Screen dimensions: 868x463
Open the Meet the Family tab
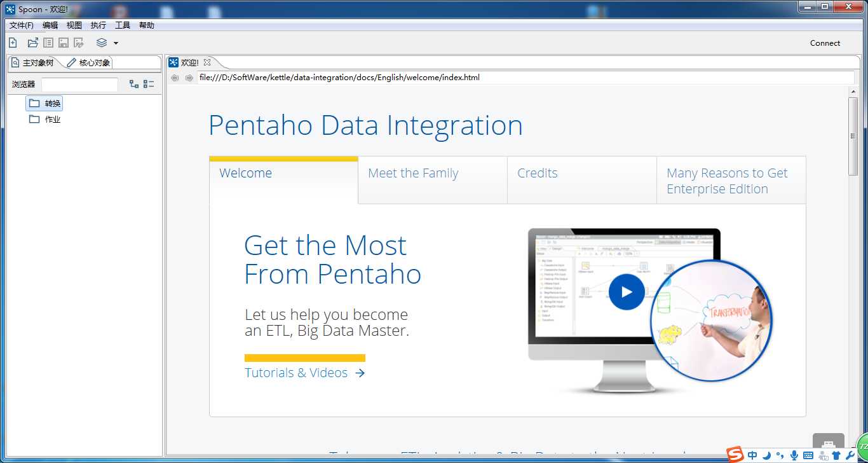tap(433, 179)
